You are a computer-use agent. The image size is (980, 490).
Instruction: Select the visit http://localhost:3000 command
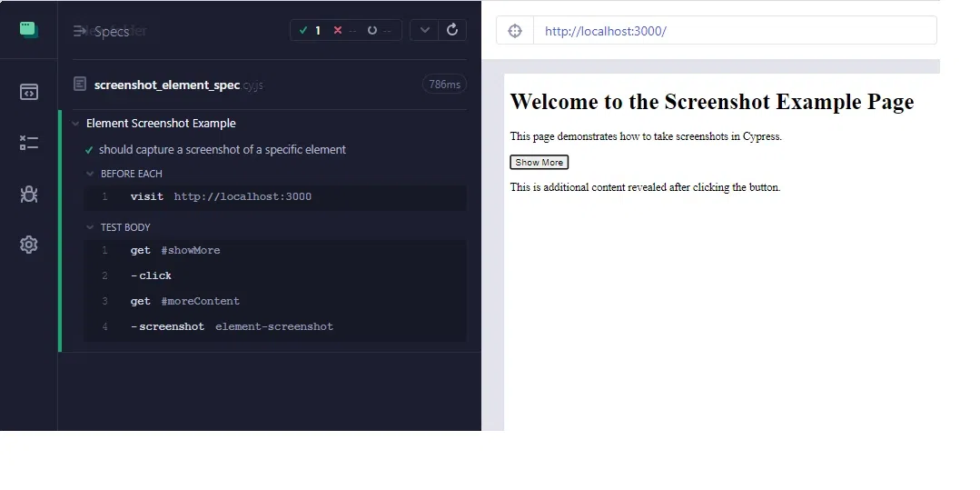pos(275,197)
